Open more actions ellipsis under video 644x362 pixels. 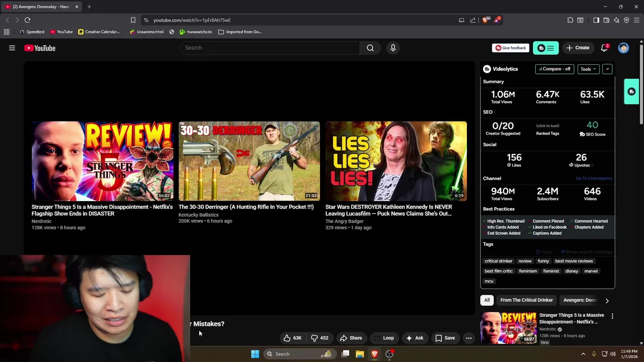[468, 338]
